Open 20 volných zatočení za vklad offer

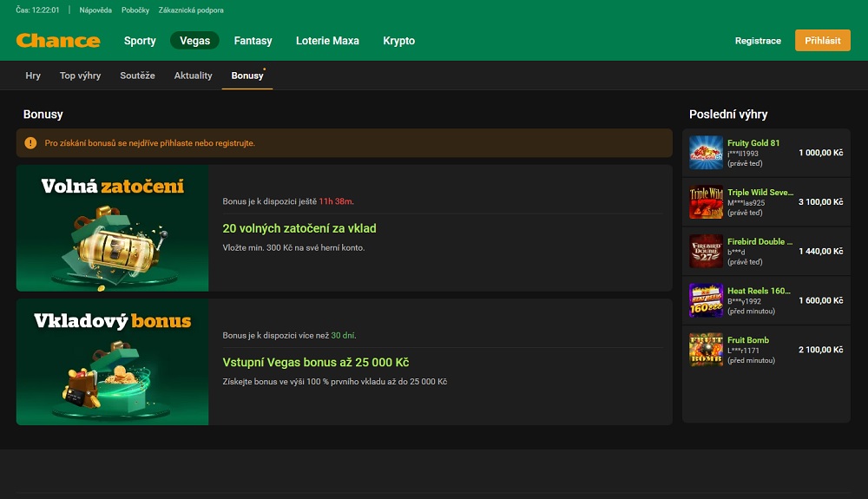coord(299,229)
